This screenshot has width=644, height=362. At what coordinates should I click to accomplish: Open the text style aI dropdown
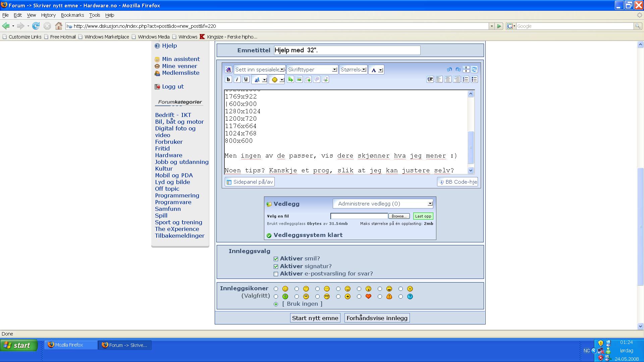click(x=260, y=79)
